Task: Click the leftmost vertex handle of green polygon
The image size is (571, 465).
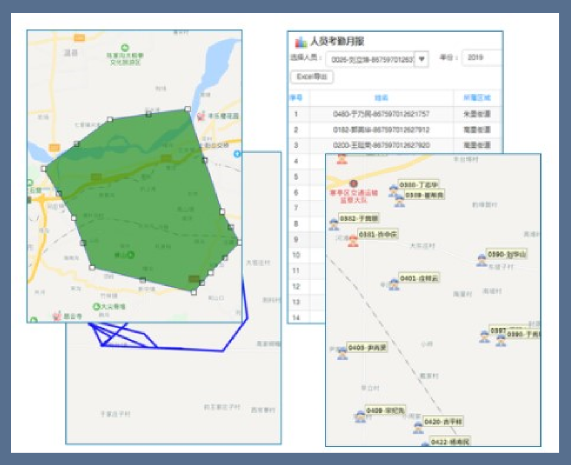Action: [44, 169]
